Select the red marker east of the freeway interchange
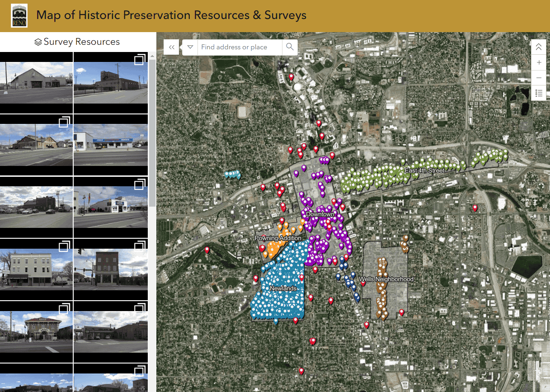Viewport: 550px width, 392px height. (x=475, y=208)
